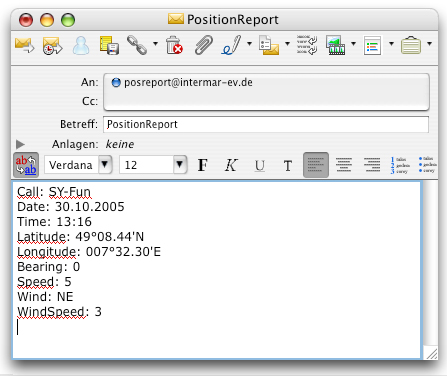Click the projects clipboard icon
Screen dimensions: 447x376
[411, 45]
